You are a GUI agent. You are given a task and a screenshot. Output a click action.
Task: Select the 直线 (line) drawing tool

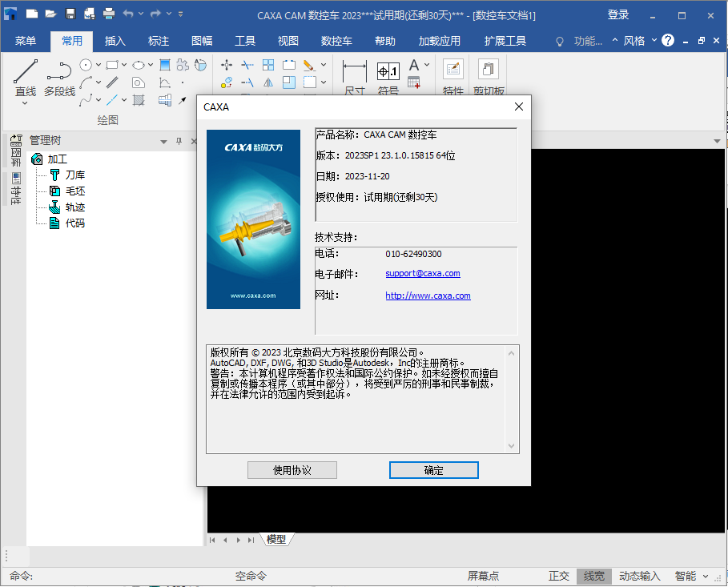coord(26,77)
